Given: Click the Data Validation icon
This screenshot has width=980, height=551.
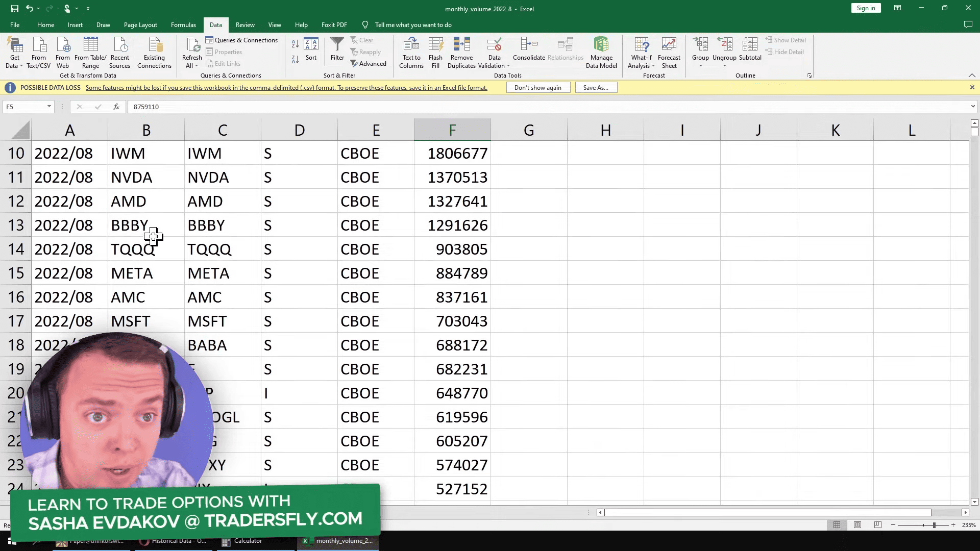Looking at the screenshot, I should click(x=494, y=45).
